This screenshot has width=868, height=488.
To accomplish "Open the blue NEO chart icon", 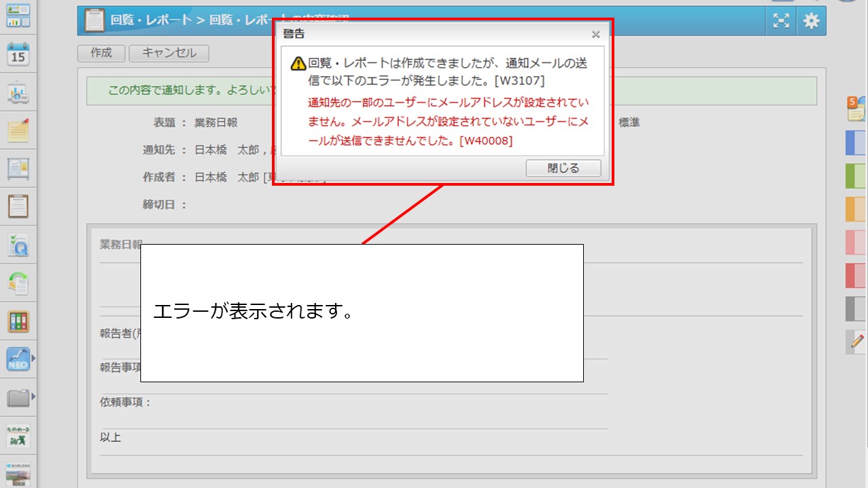I will click(x=18, y=359).
